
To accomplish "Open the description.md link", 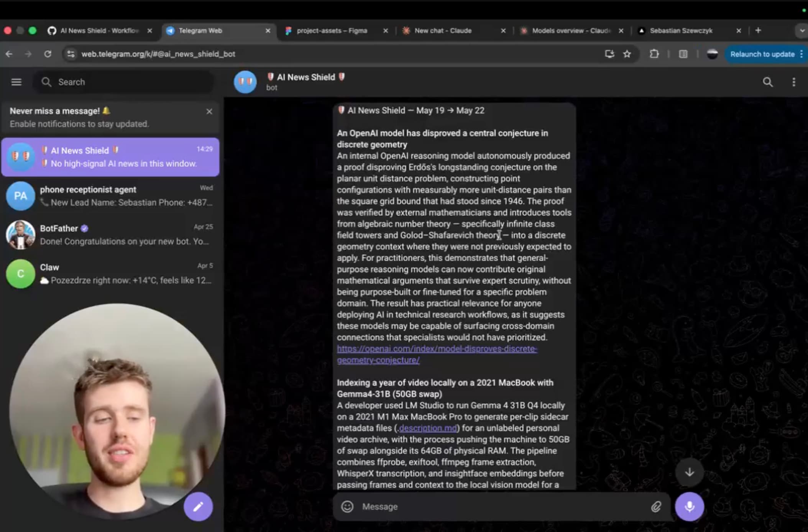I will 428,428.
